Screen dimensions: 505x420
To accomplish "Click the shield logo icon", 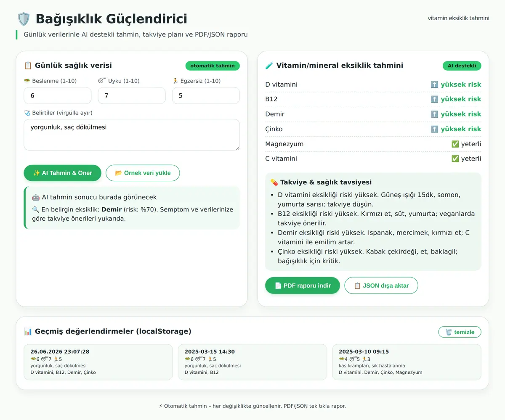I will (x=24, y=19).
